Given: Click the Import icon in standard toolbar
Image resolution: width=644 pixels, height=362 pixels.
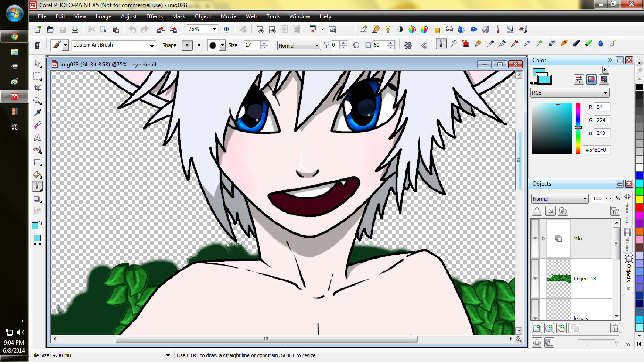Looking at the screenshot, I should point(161,29).
